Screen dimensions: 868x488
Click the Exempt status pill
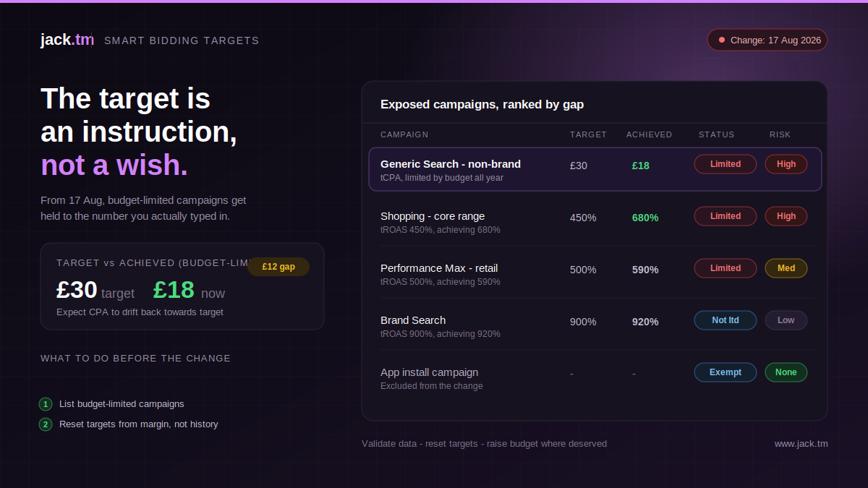726,372
